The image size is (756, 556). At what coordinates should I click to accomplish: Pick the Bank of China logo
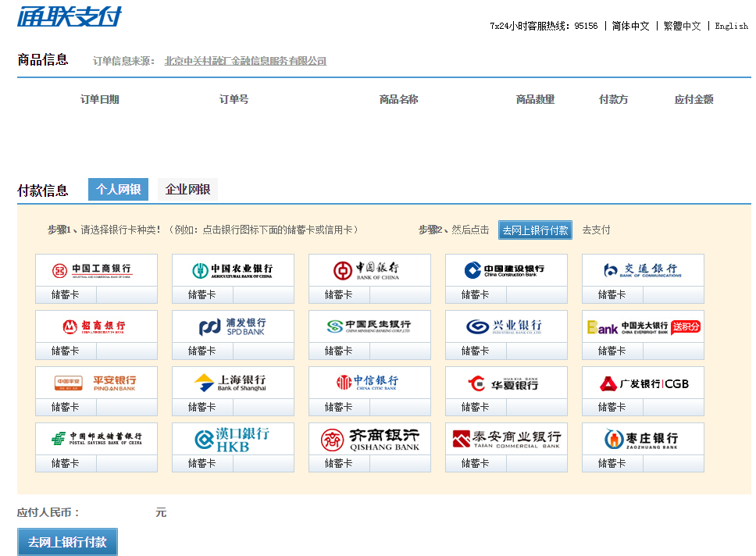pos(369,270)
